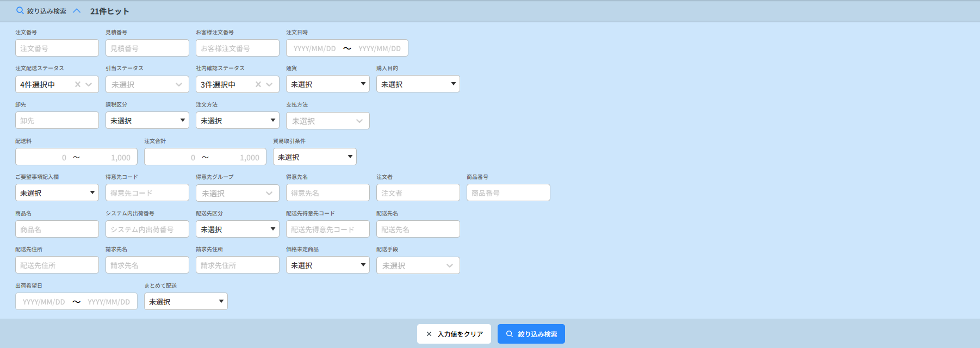The height and width of the screenshot is (348, 980).
Task: Expand 社内確認ステータス chevron arrow
Action: point(270,84)
